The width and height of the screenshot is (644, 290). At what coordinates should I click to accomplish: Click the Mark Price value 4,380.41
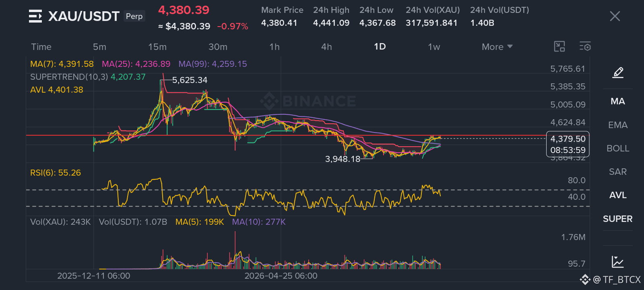click(x=279, y=23)
